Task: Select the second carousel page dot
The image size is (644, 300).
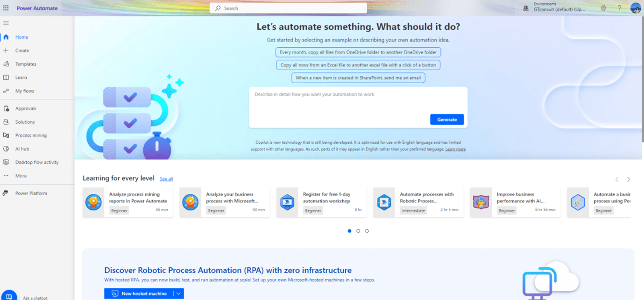Action: 358,231
